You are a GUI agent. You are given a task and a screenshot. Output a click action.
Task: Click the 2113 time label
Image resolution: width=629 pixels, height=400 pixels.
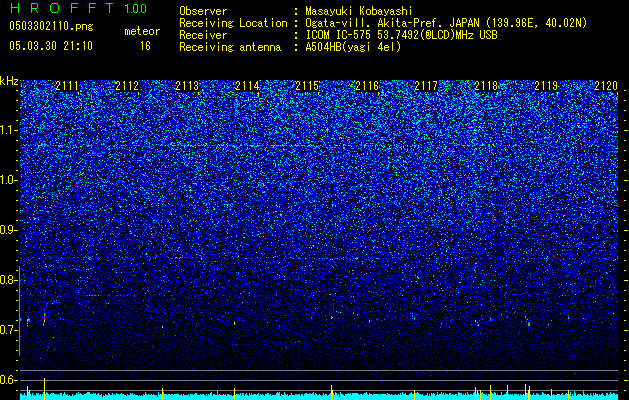187,86
